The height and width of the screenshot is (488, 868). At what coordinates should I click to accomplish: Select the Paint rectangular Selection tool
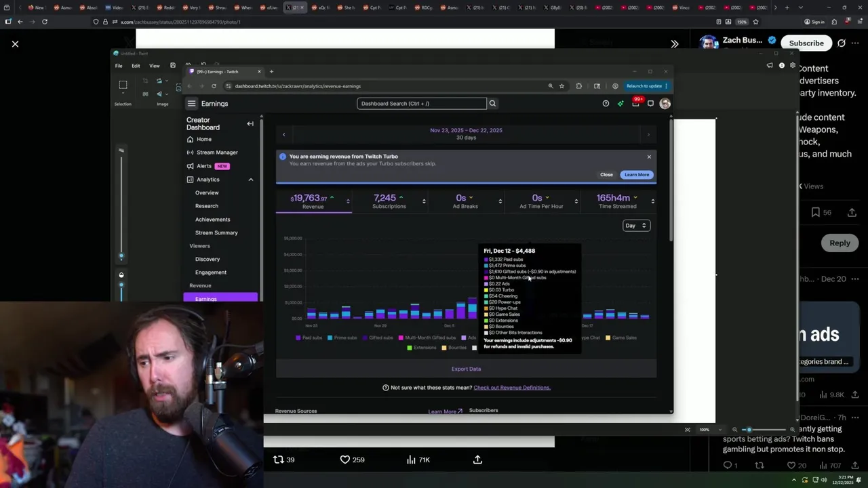(x=123, y=85)
